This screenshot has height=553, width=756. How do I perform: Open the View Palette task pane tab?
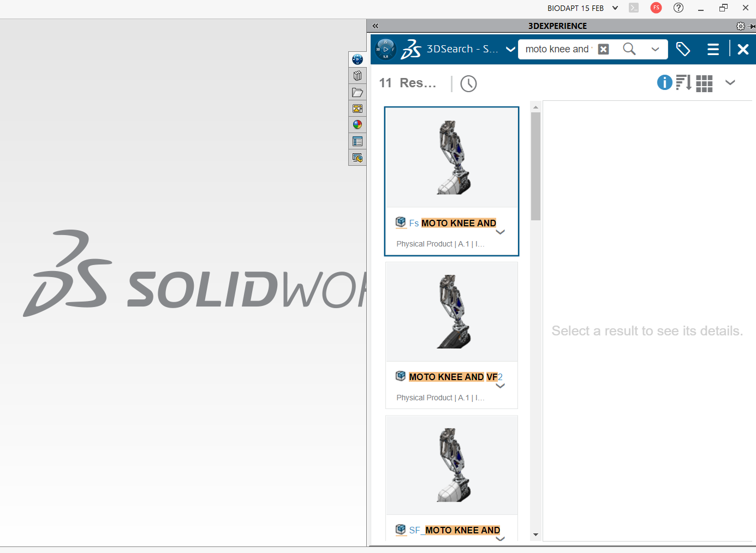358,109
